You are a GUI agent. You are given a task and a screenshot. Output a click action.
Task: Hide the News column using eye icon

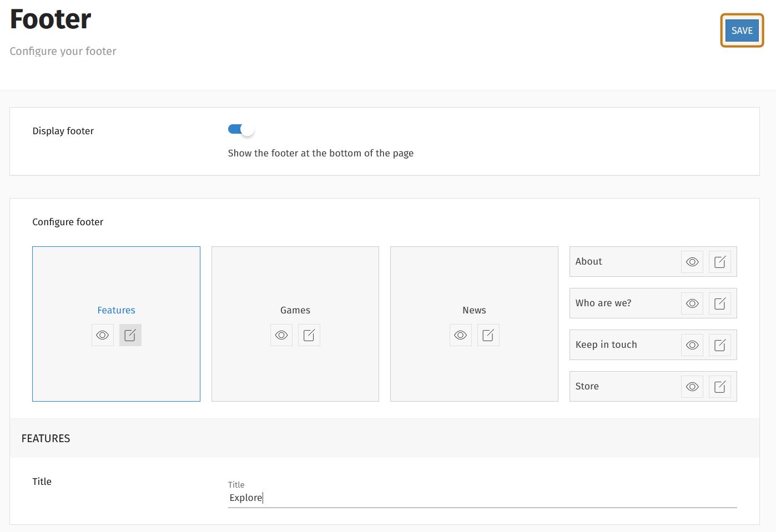tap(460, 335)
